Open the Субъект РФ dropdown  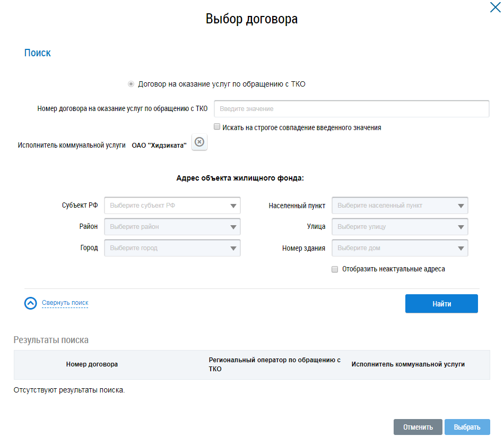pos(172,206)
